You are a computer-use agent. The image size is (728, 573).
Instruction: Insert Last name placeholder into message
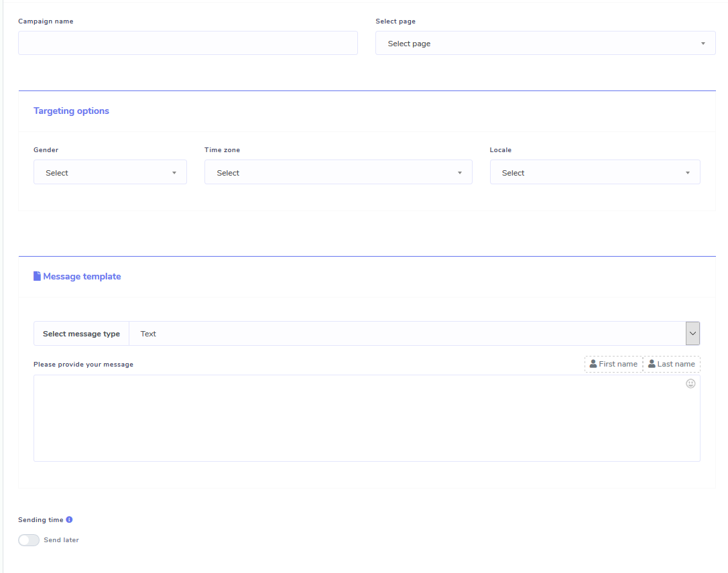(672, 364)
